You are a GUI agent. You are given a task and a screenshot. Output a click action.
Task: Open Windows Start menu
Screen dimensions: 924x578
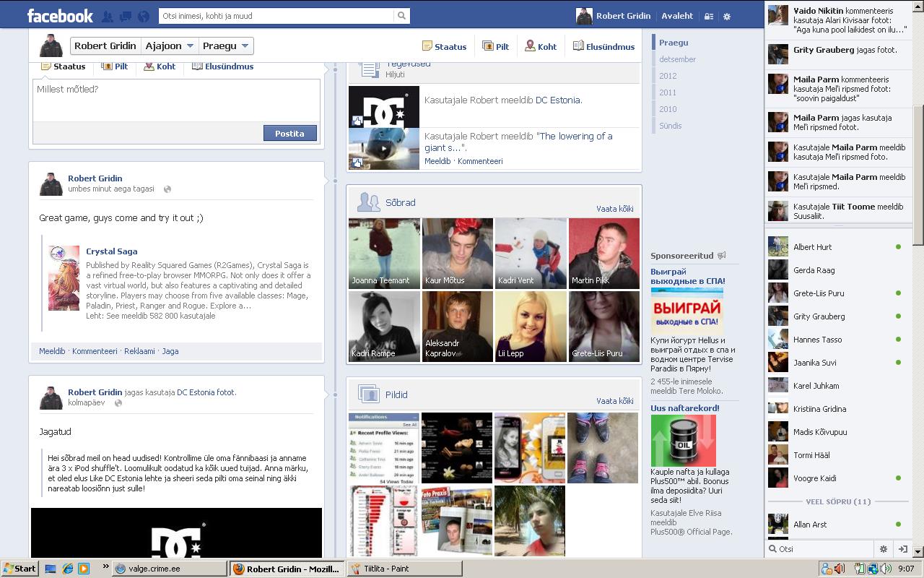[x=19, y=569]
